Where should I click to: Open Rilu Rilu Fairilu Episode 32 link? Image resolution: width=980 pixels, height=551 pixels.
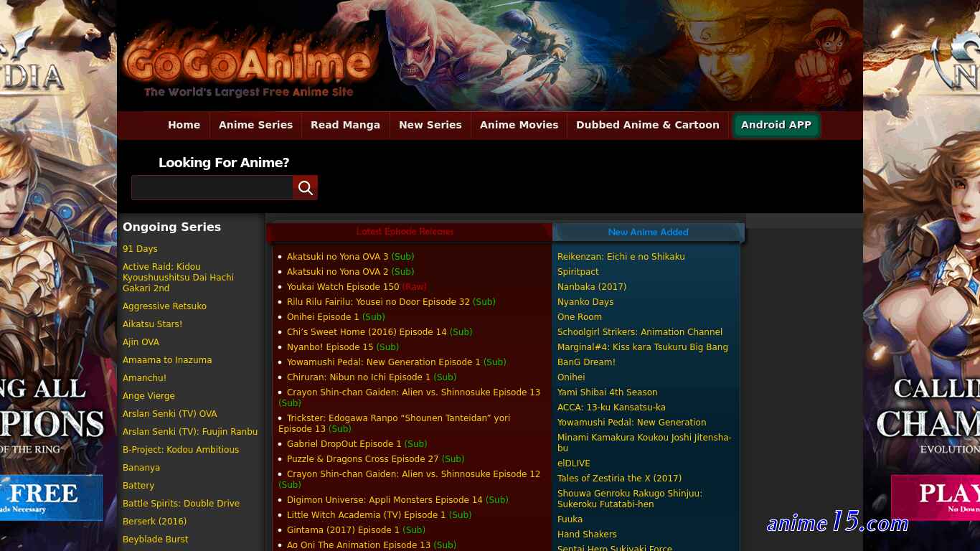[378, 301]
